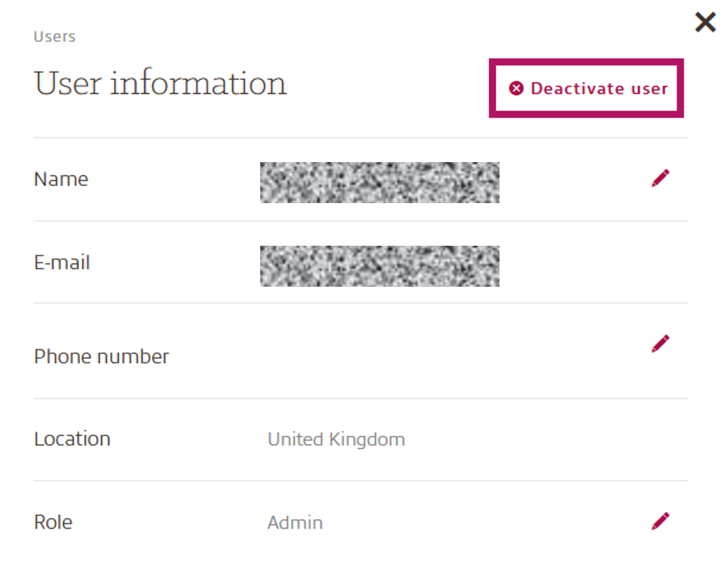Click the E-mail field value
The height and width of the screenshot is (573, 728).
380,266
